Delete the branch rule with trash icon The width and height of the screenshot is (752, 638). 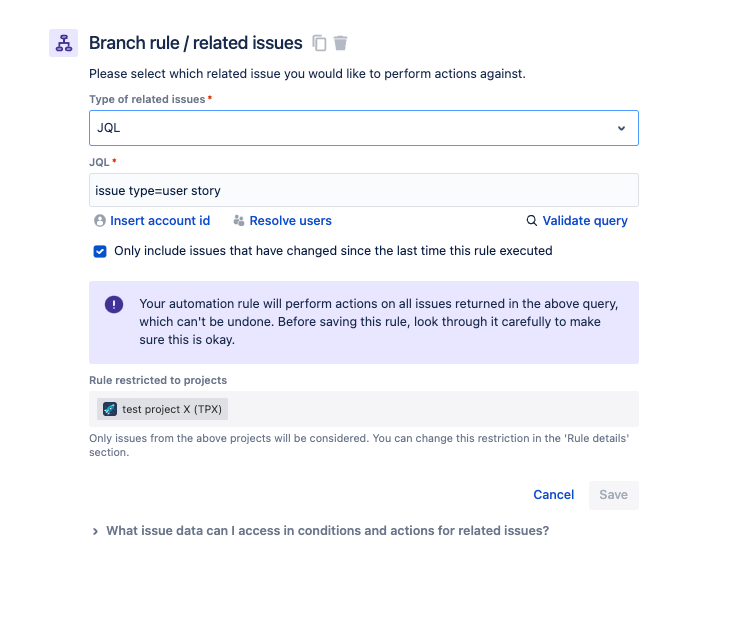pos(340,43)
